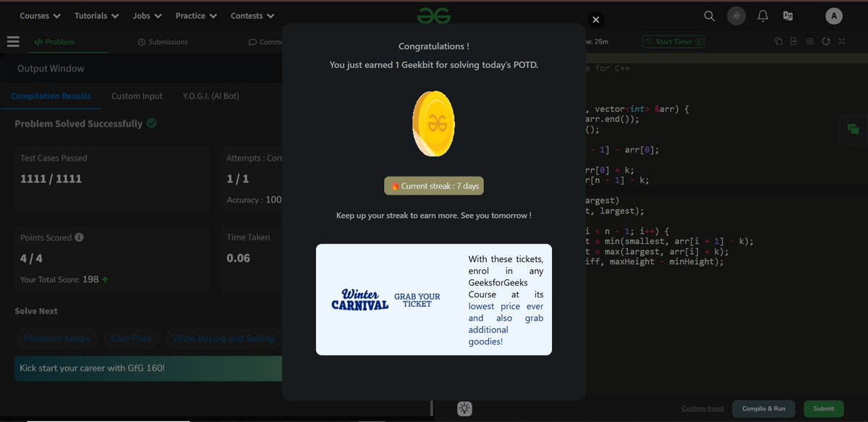Click the 1111 / 1111 test cases value
The image size is (868, 422).
click(x=51, y=179)
